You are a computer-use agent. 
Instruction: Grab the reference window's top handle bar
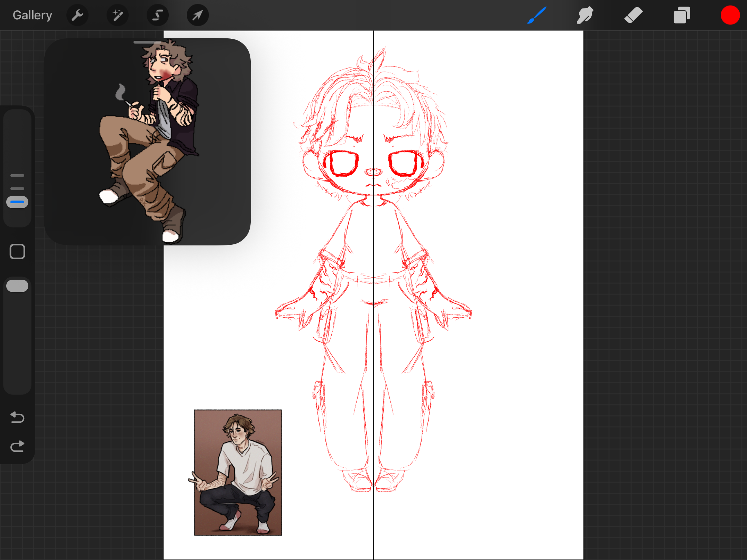[147, 42]
